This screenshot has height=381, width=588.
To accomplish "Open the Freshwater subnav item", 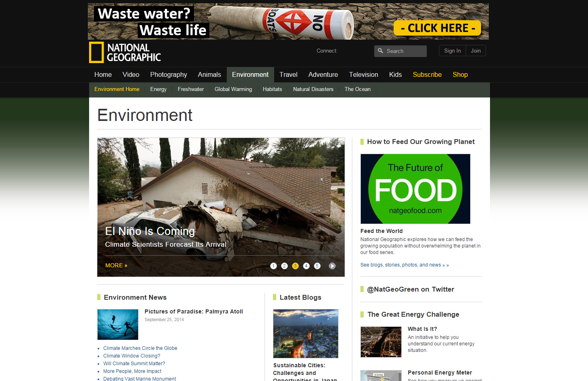I will 191,89.
